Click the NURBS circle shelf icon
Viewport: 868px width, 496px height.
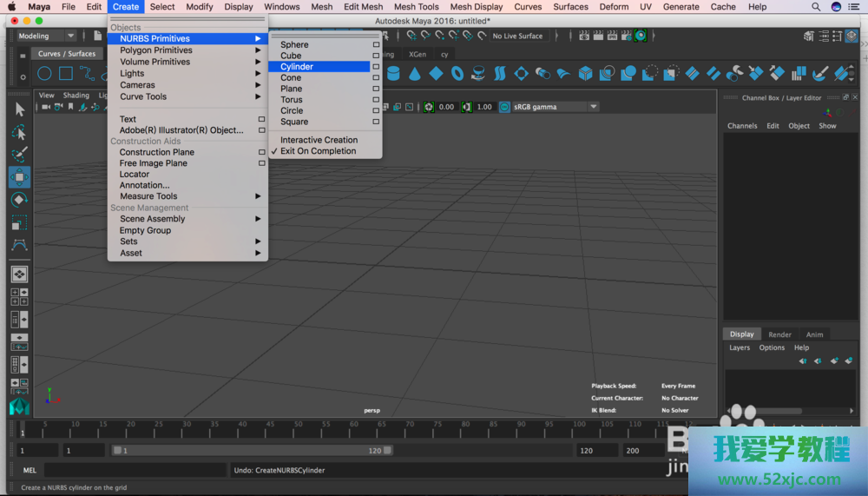pos(44,74)
